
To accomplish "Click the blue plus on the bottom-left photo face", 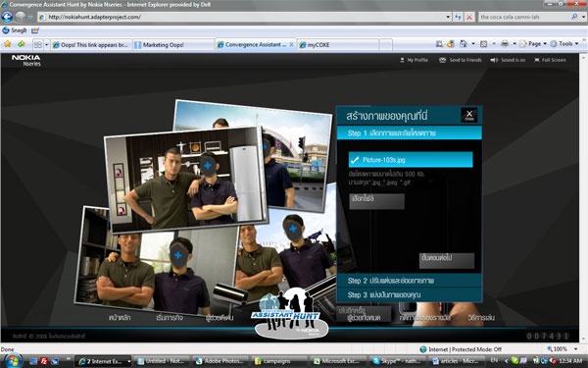I will tap(177, 255).
